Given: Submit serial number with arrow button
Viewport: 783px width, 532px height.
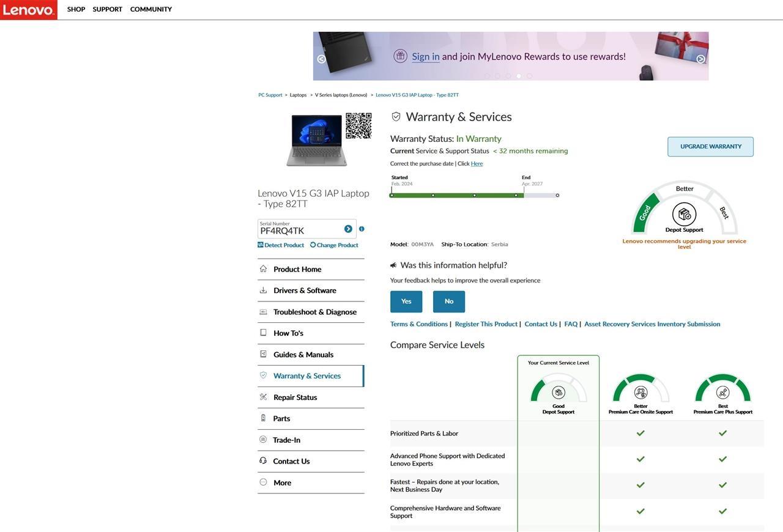Looking at the screenshot, I should (x=348, y=229).
